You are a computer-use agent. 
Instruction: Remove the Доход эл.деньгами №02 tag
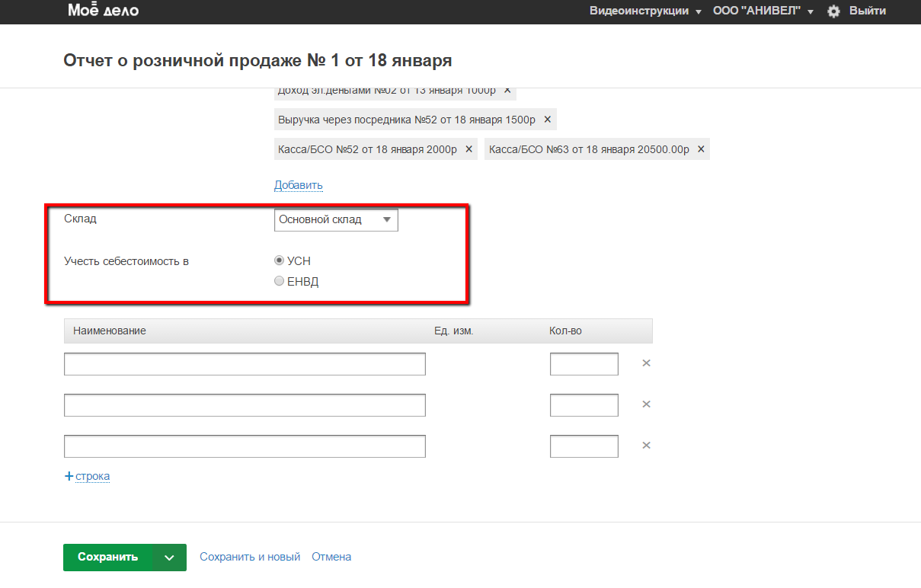tap(507, 90)
